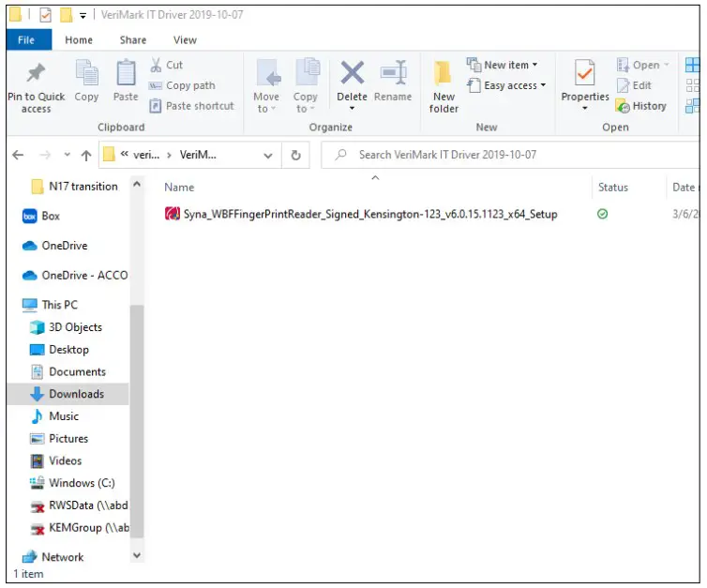
Task: Select Downloads in the navigation pane
Action: coord(68,394)
